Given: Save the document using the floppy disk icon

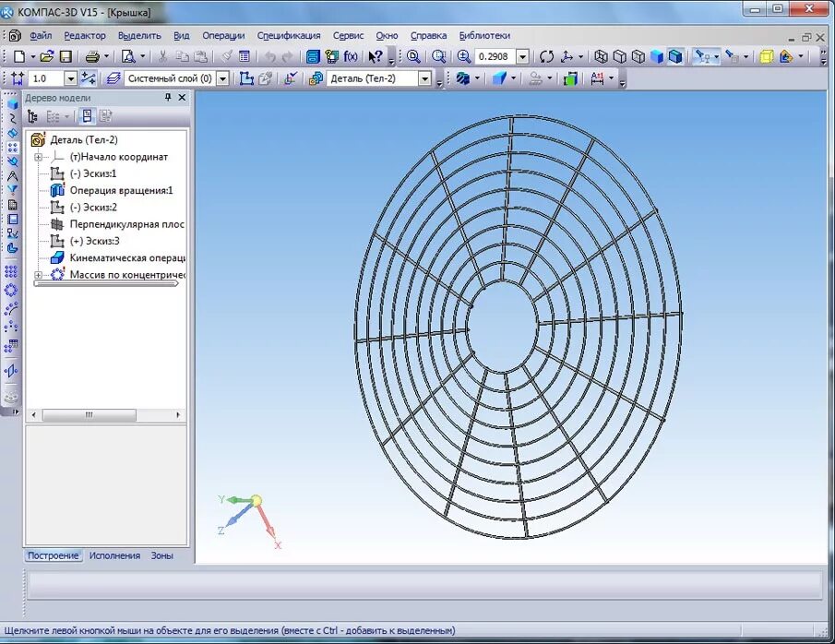Looking at the screenshot, I should (66, 56).
